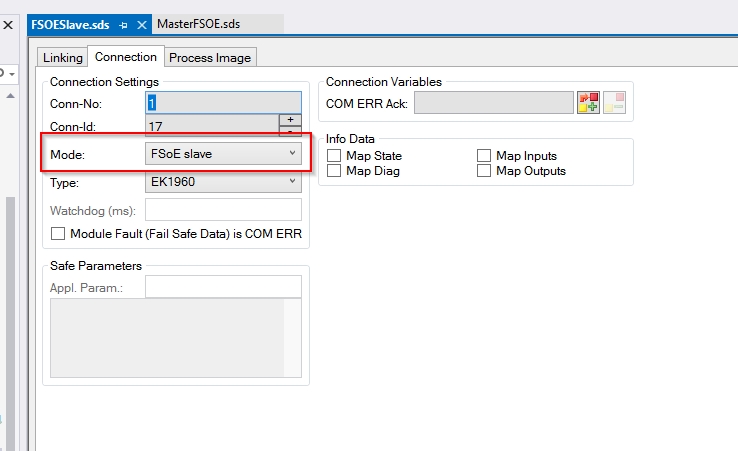Click the greyed-out remove link icon

[x=614, y=102]
